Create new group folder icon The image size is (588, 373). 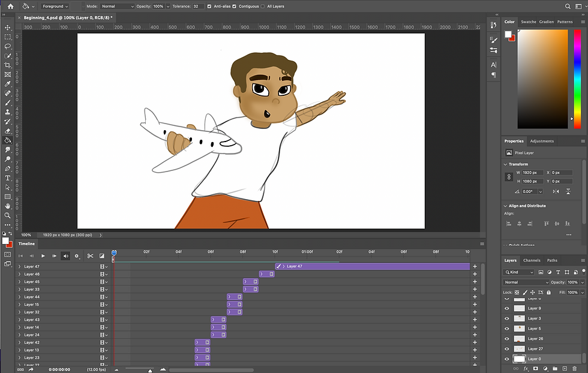pos(555,369)
